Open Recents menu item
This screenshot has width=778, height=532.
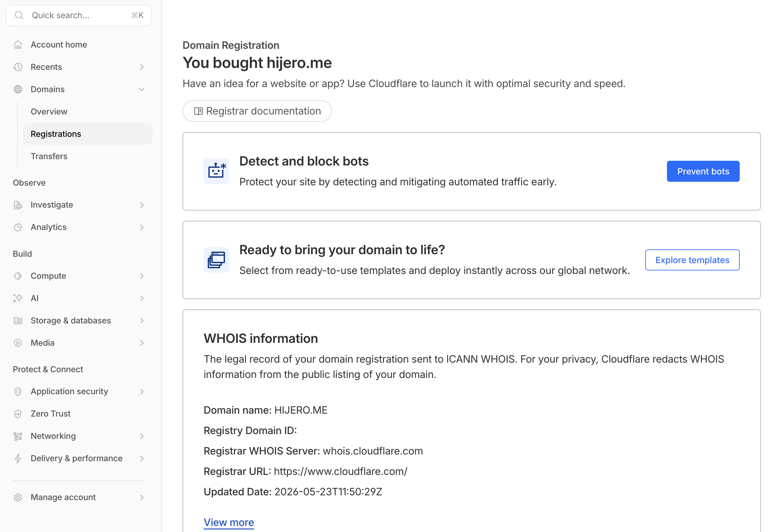(x=79, y=67)
